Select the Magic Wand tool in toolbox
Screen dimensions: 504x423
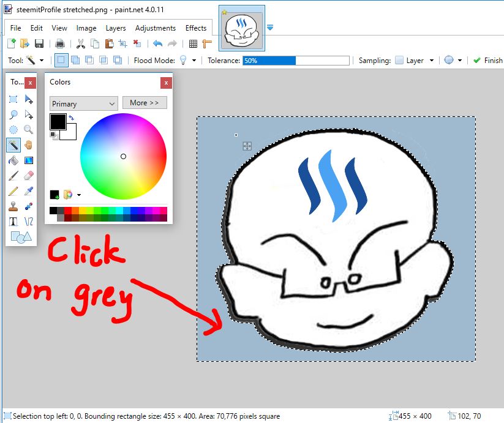[13, 145]
